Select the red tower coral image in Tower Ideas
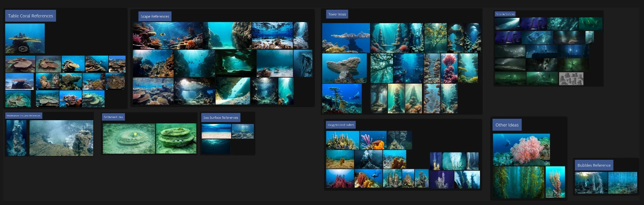This screenshot has height=205, width=644. pyautogui.click(x=449, y=68)
